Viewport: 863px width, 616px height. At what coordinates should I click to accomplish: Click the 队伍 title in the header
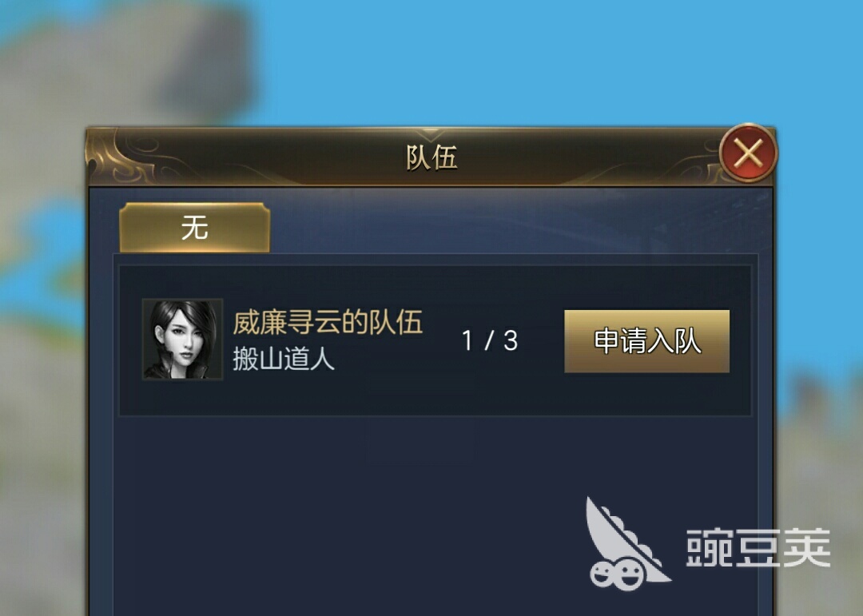[431, 158]
